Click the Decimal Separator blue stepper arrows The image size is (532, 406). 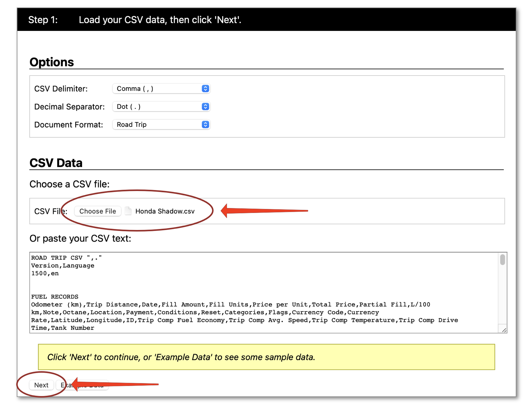tap(205, 106)
